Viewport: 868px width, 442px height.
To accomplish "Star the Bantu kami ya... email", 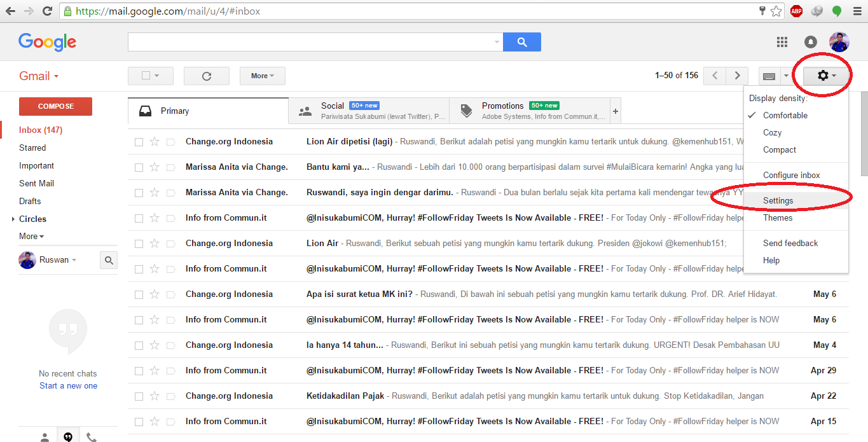I will coord(155,167).
